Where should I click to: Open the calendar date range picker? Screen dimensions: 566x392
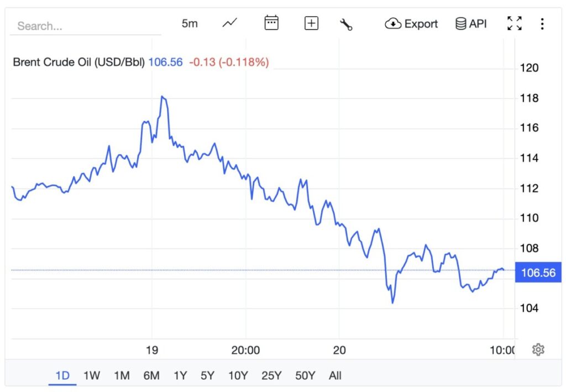tap(271, 23)
